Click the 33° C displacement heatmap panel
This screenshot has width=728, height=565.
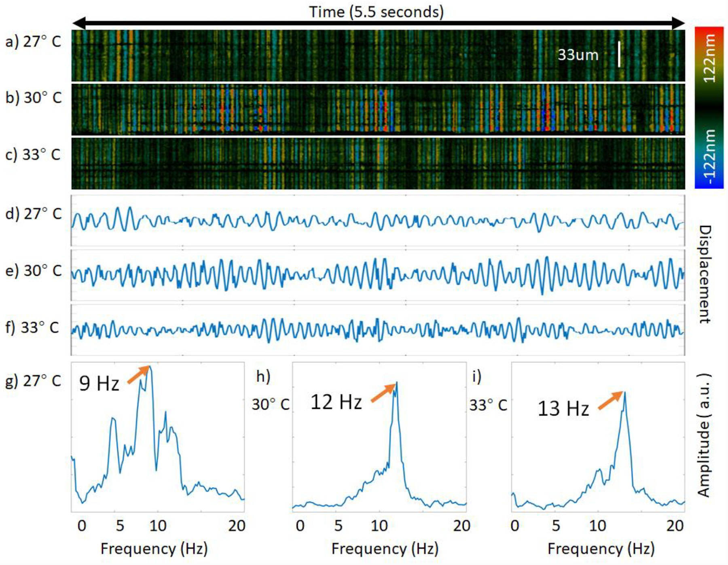(x=378, y=164)
